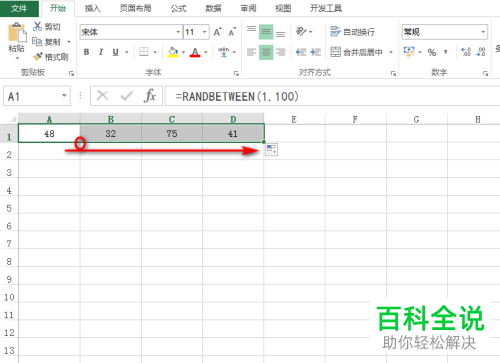The width and height of the screenshot is (500, 363).
Task: Click the Paste clipboard icon
Action: tap(17, 33)
